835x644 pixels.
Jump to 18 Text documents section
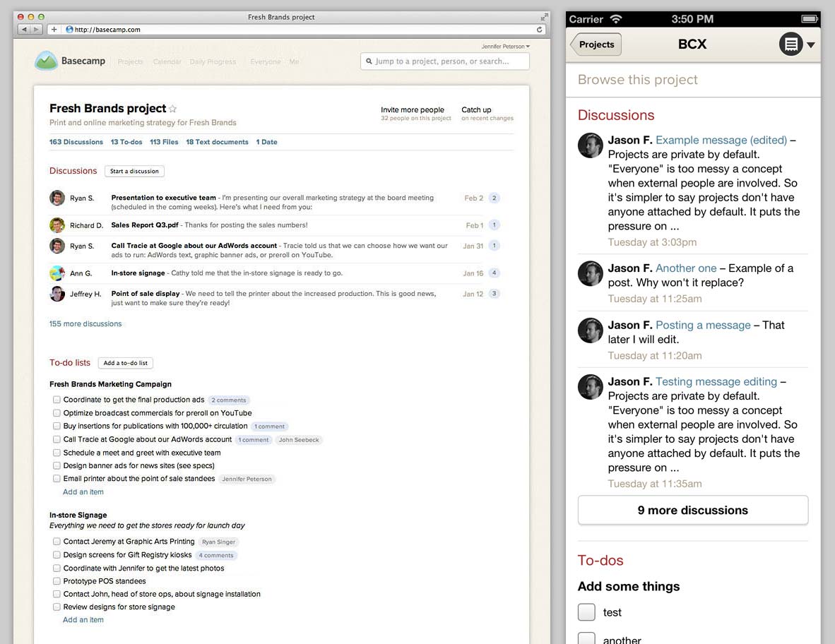tap(218, 142)
